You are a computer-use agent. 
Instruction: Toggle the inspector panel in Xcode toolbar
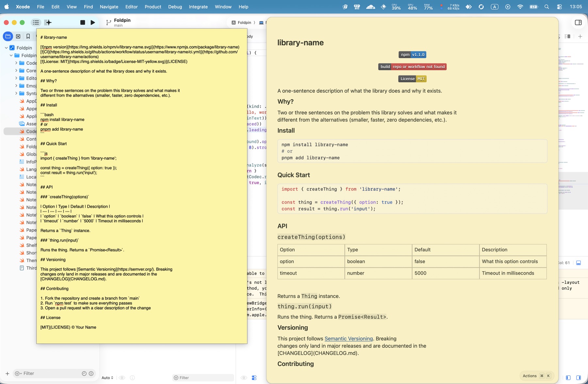click(x=578, y=23)
